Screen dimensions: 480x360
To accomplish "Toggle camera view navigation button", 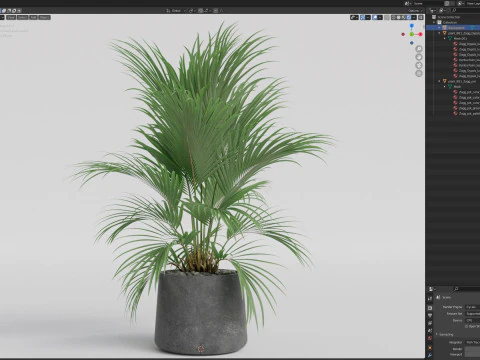I will (419, 65).
